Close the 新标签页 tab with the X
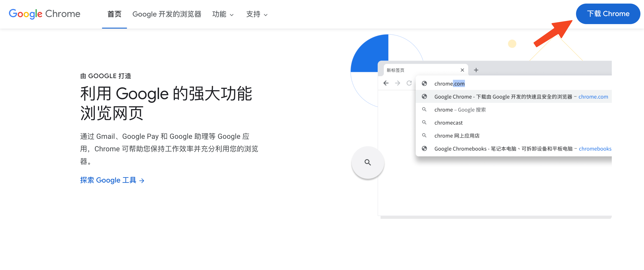This screenshot has height=270, width=644. point(462,70)
